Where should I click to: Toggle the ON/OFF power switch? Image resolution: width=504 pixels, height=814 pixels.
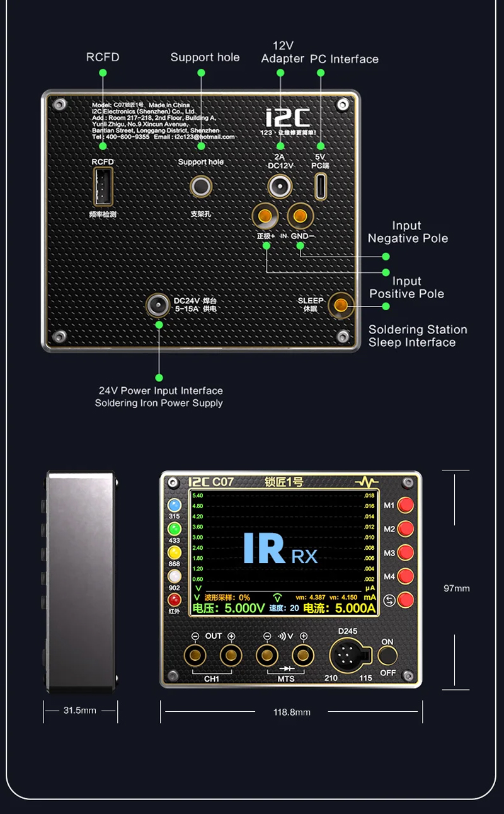tap(387, 656)
